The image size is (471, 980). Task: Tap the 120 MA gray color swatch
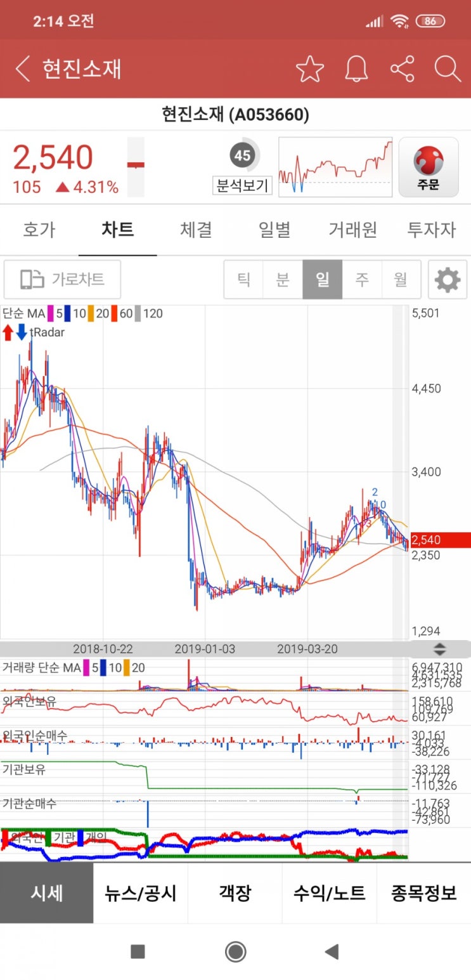click(139, 313)
